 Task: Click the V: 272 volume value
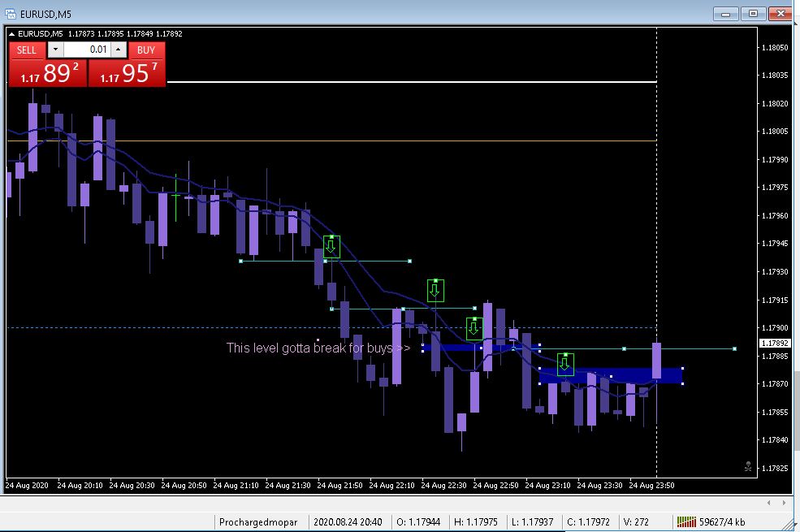pyautogui.click(x=636, y=521)
